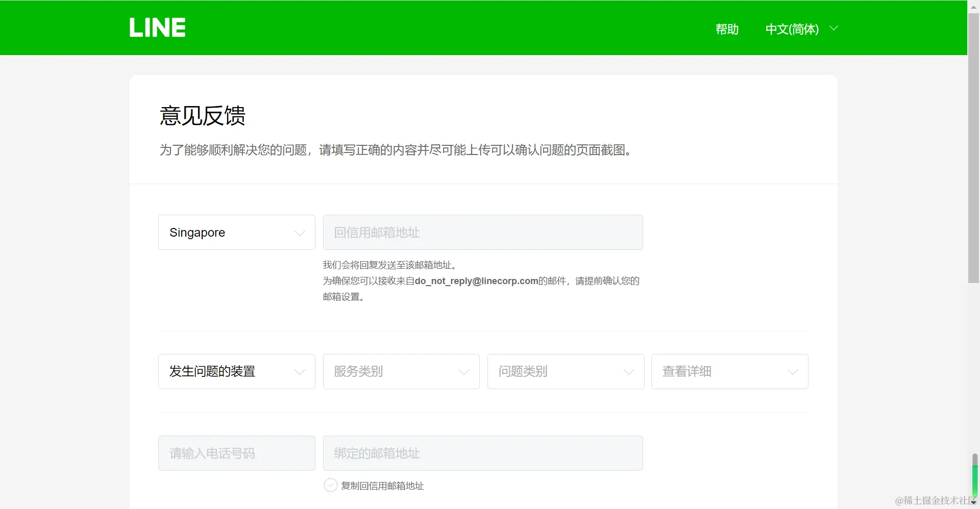The image size is (980, 509).
Task: Focus the 绑定的邮箱地址 linked email field
Action: tap(483, 453)
